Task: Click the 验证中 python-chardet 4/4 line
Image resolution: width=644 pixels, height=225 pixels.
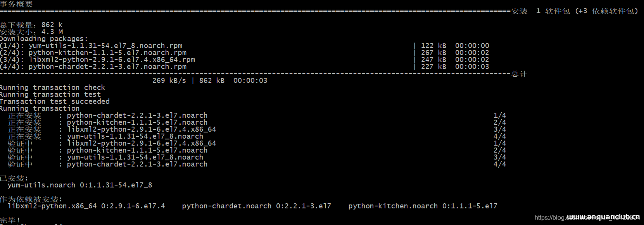Action: (257, 164)
